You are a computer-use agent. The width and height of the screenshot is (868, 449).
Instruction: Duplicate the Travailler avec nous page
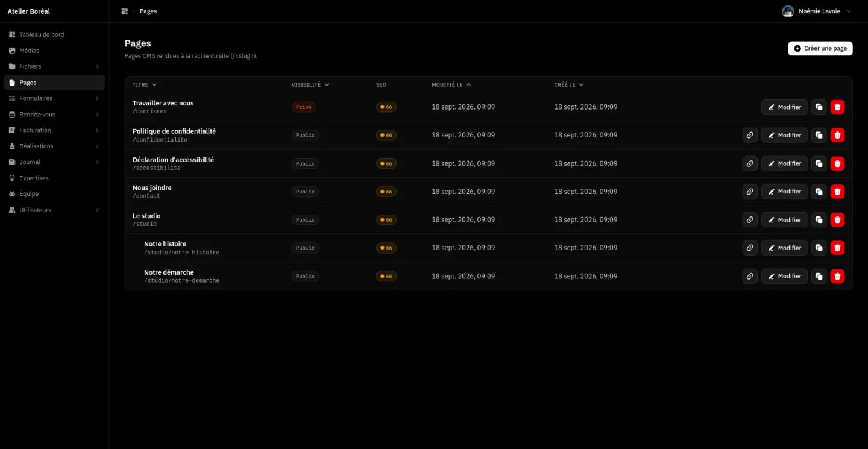click(819, 107)
